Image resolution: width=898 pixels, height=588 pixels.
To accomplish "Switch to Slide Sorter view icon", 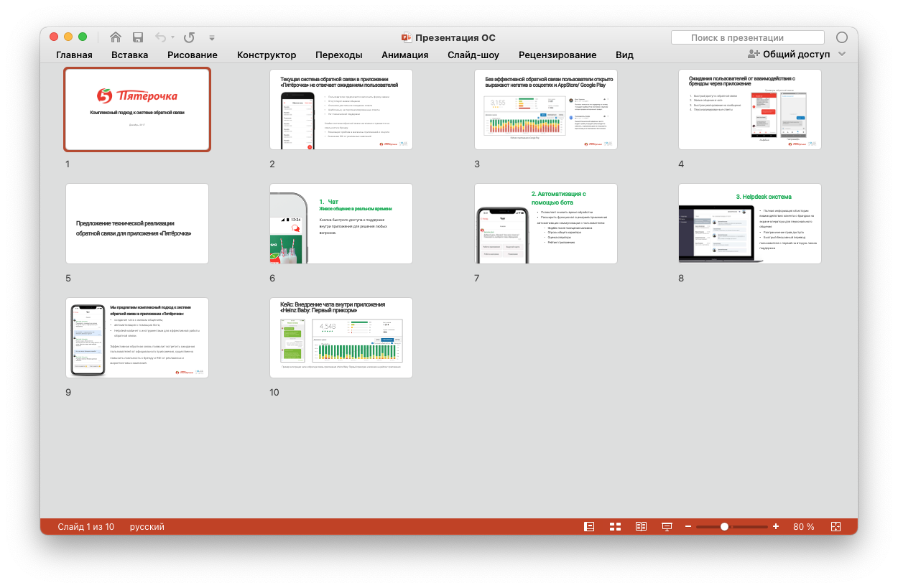I will tap(615, 527).
